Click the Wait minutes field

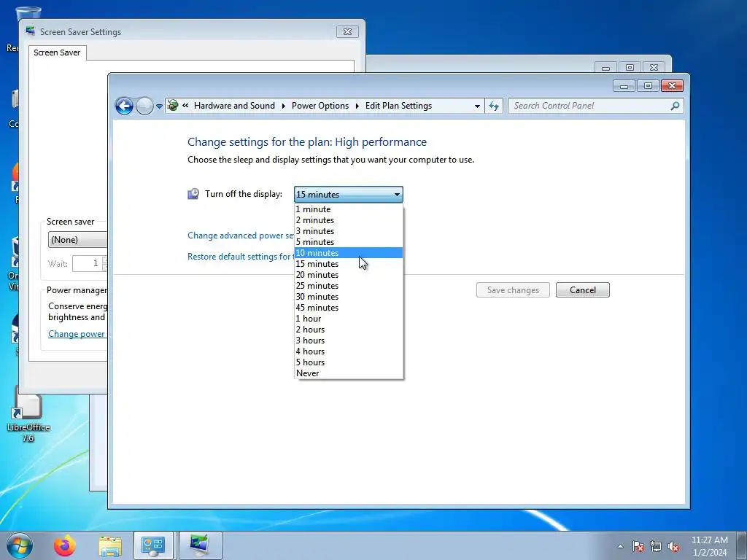[88, 263]
